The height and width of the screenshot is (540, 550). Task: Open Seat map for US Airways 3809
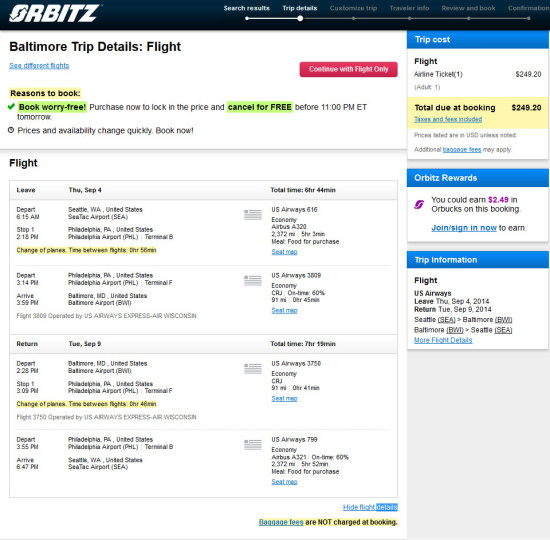tap(284, 311)
